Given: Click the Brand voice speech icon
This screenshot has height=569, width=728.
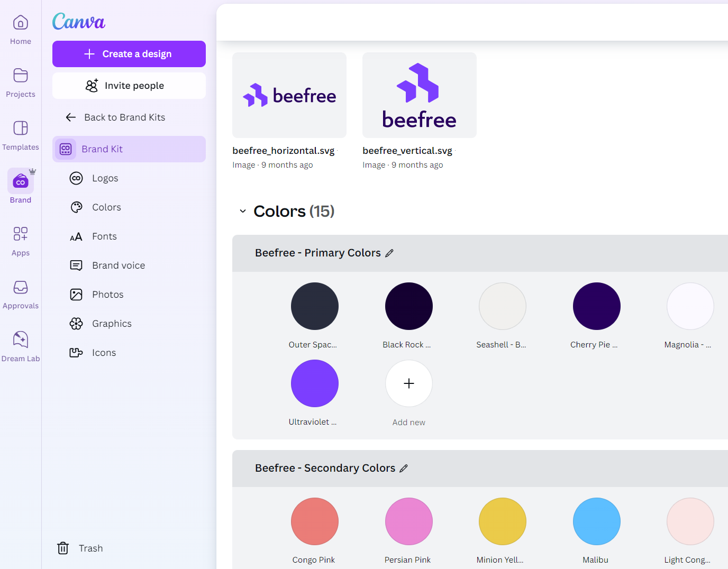Looking at the screenshot, I should [76, 265].
